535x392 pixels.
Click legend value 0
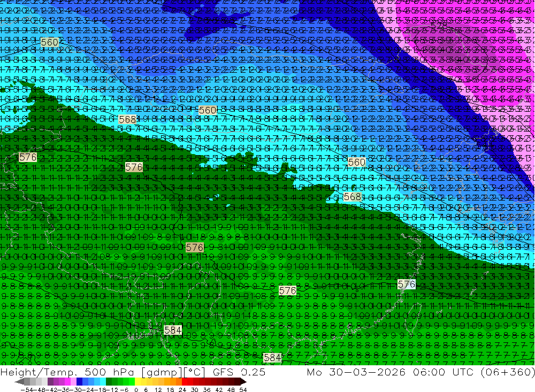pos(136,390)
